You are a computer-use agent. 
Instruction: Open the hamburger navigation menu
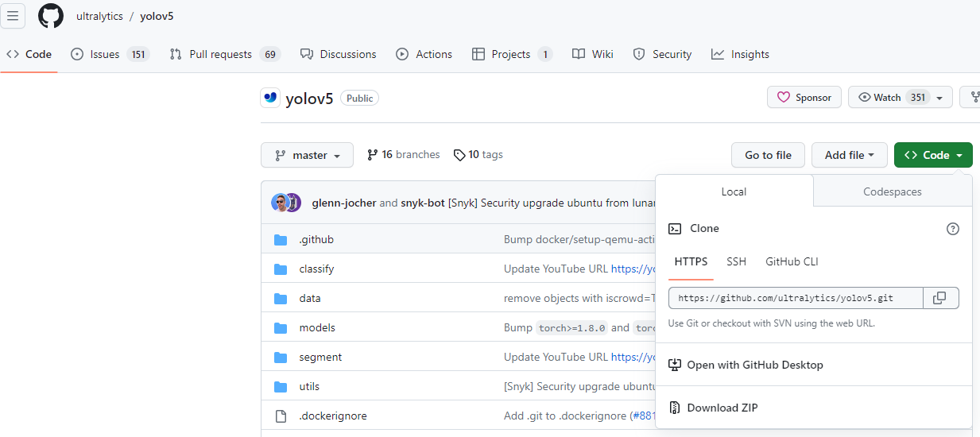[x=13, y=16]
